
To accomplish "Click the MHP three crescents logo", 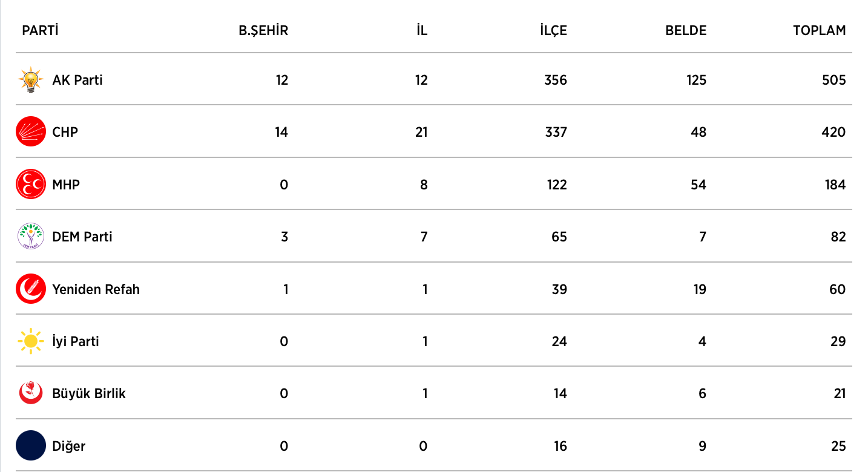I will click(31, 185).
